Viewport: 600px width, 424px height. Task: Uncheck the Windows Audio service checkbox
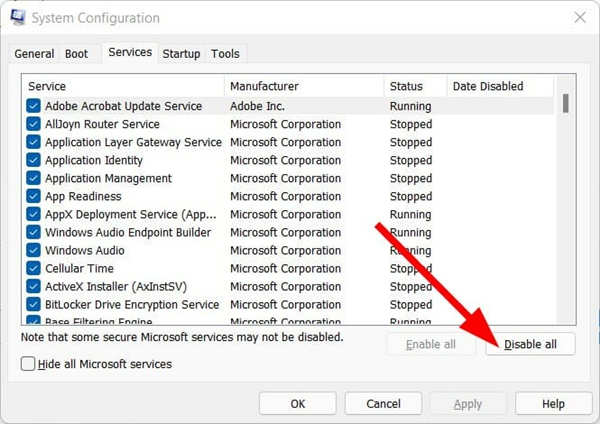coord(34,250)
